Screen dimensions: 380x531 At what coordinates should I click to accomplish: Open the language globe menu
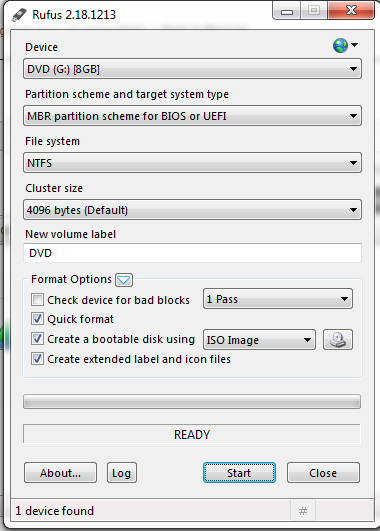[x=345, y=45]
